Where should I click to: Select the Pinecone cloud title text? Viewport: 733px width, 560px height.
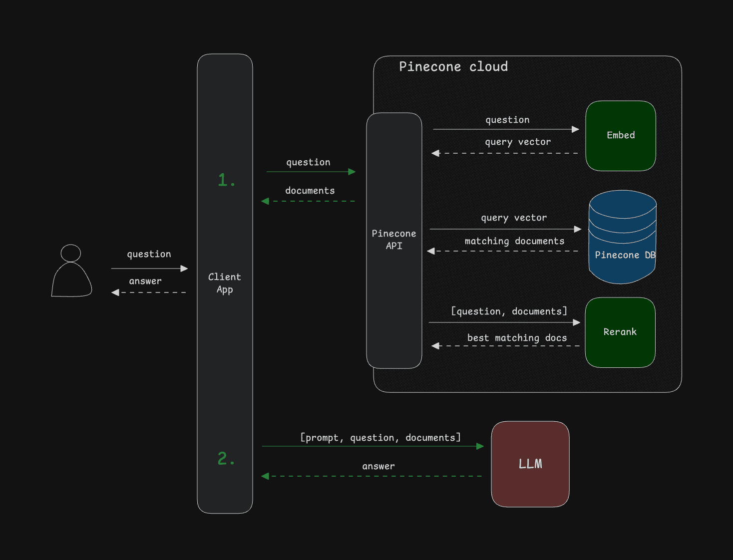pos(453,67)
